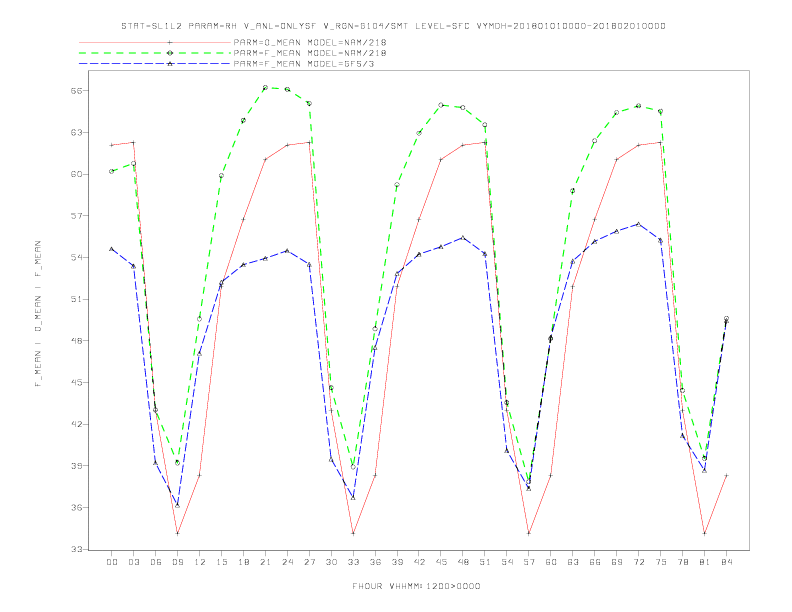Click blue GFS marker at forecast hour 00
Screen dimensions: 792x612
click(x=112, y=249)
